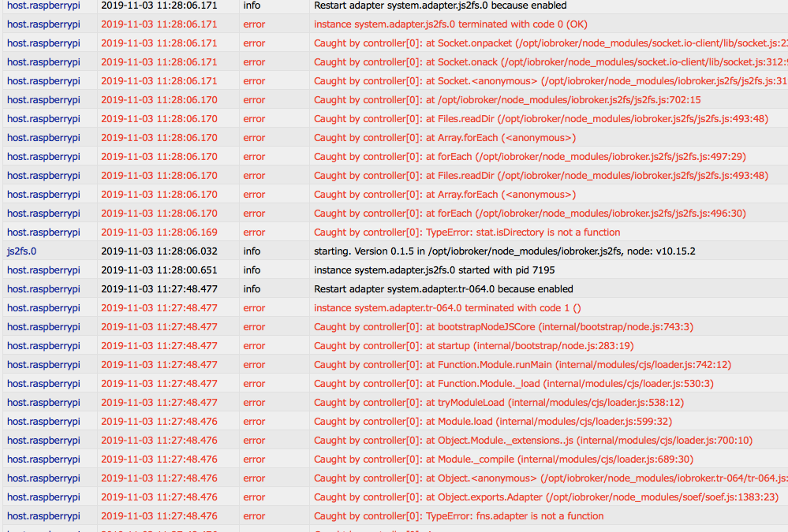Click message 'instance system.adapter.tr-064.0 terminated with code 1 ()'
The height and width of the screenshot is (532, 788).
point(447,308)
